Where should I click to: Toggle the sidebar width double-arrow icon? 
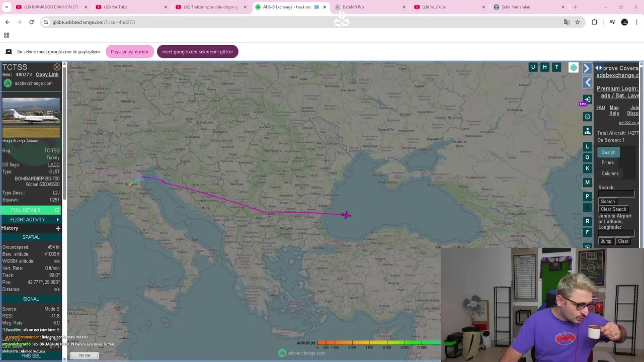click(x=598, y=68)
